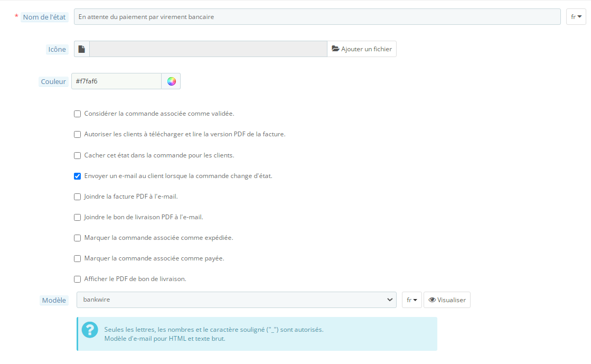Click the empty Icône file path field
The image size is (591, 364).
tap(208, 49)
